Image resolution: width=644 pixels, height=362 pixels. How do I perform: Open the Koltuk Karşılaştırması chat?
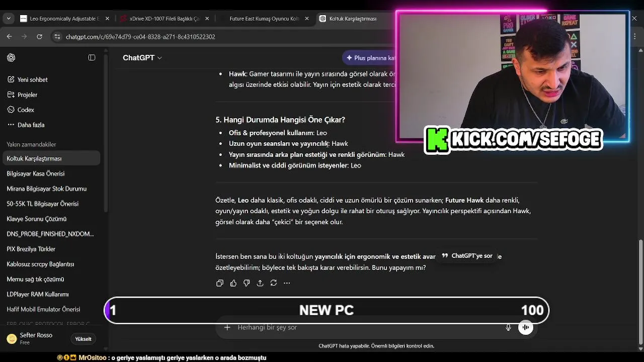coord(50,158)
